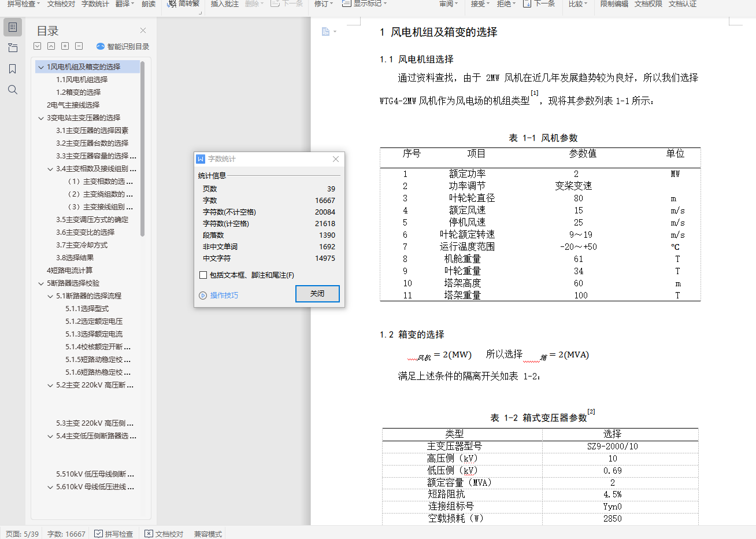Image resolution: width=756 pixels, height=539 pixels.
Task: Toggle 包括文本框、脚注和尾注 checkbox
Action: point(203,275)
